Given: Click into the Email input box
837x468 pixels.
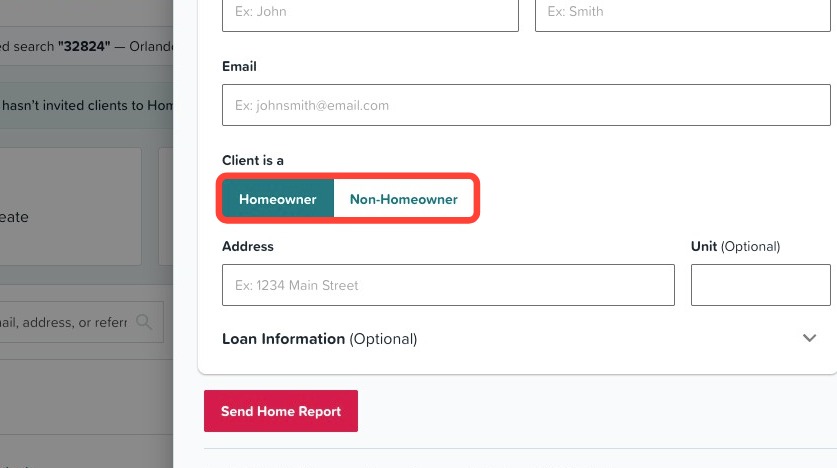Looking at the screenshot, I should click(526, 105).
